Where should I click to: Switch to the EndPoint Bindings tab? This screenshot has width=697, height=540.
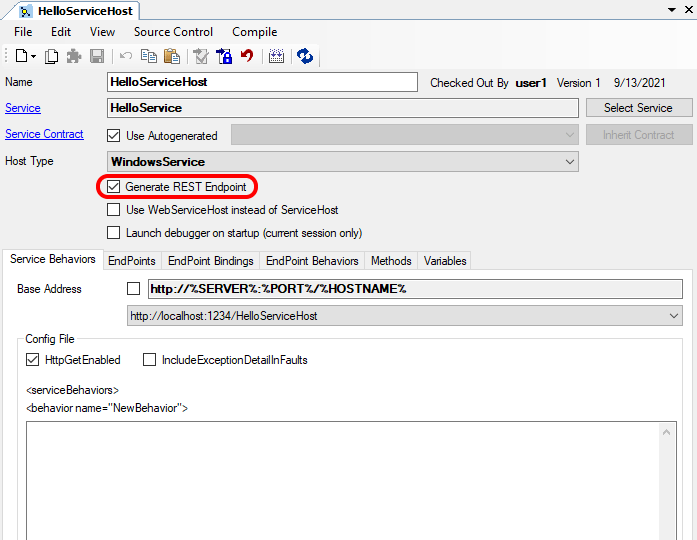[211, 261]
